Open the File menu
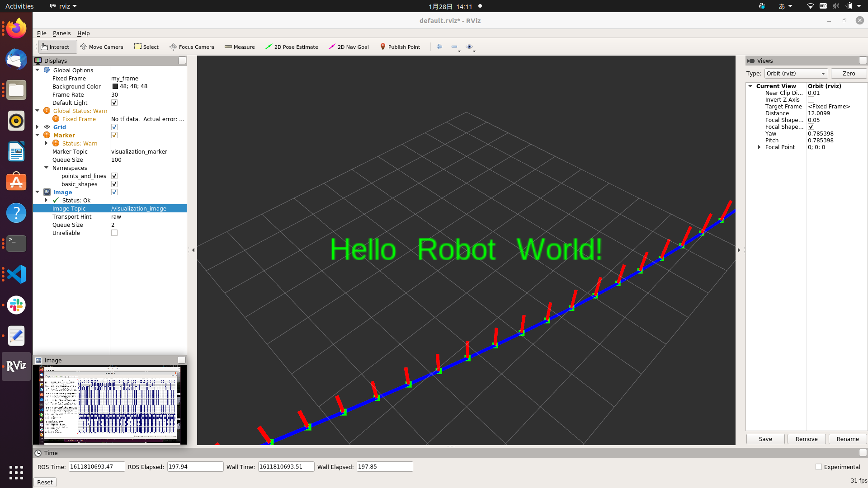The image size is (868, 488). (x=42, y=33)
